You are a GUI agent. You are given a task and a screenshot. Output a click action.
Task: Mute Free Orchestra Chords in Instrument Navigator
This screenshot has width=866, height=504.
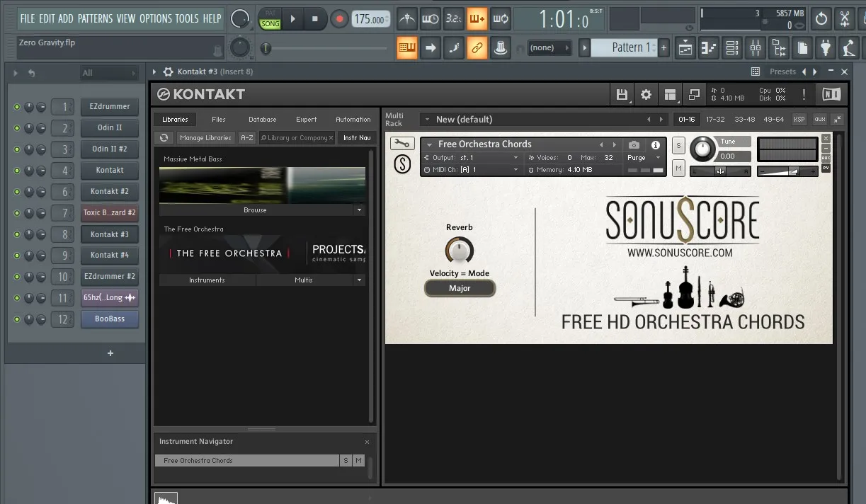(358, 460)
